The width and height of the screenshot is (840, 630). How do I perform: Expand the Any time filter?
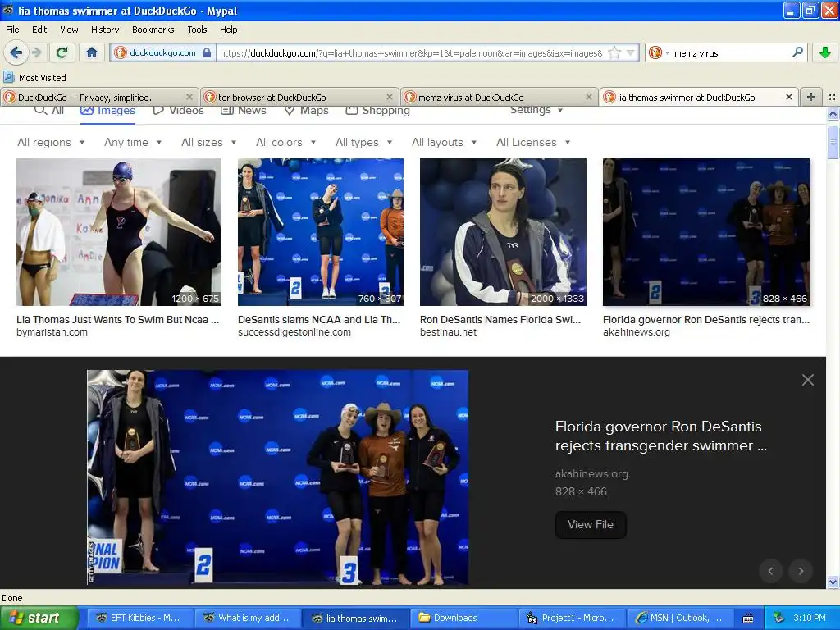tap(133, 142)
